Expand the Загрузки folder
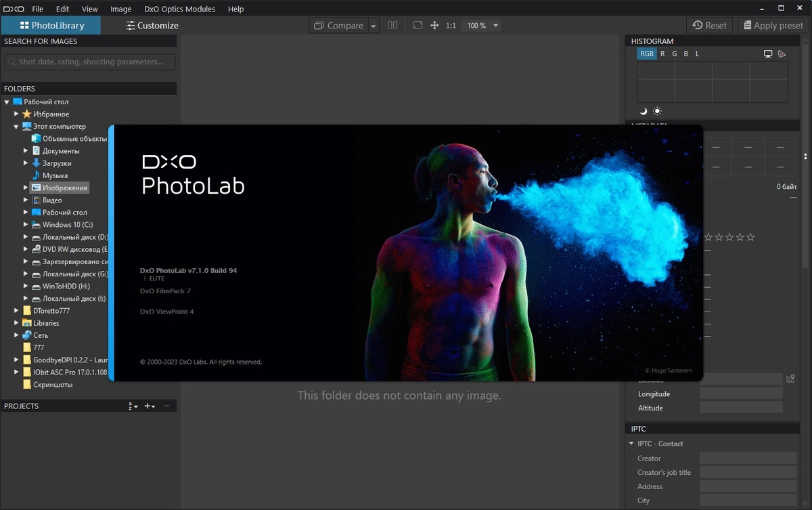 click(26, 163)
